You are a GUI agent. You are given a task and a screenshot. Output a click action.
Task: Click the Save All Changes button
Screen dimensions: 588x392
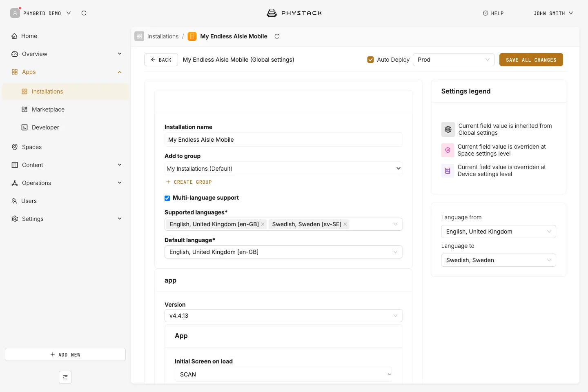[x=531, y=60]
